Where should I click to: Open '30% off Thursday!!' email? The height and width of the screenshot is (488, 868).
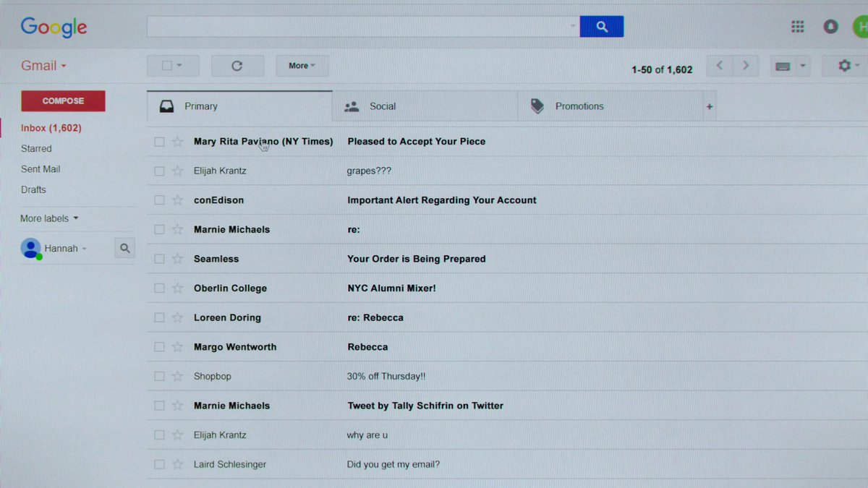[386, 377]
